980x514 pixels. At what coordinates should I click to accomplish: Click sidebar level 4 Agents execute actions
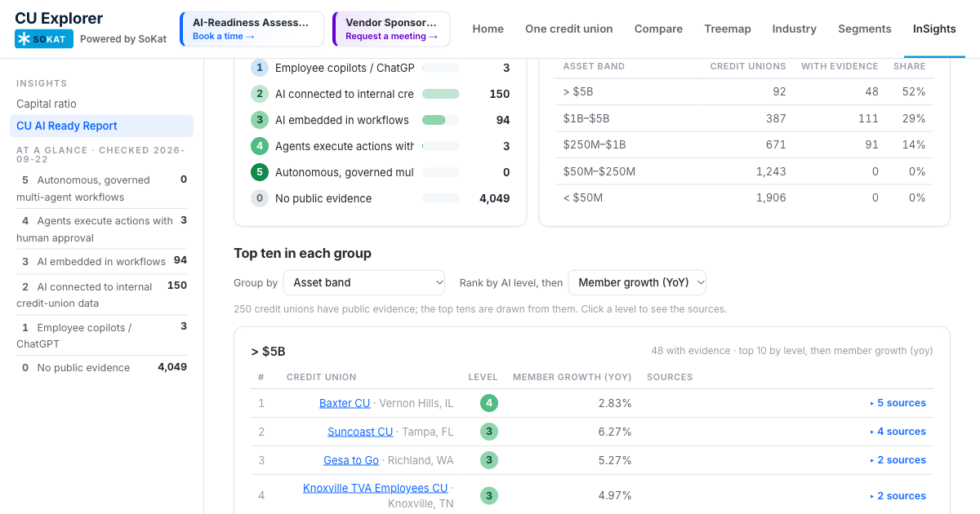(101, 229)
